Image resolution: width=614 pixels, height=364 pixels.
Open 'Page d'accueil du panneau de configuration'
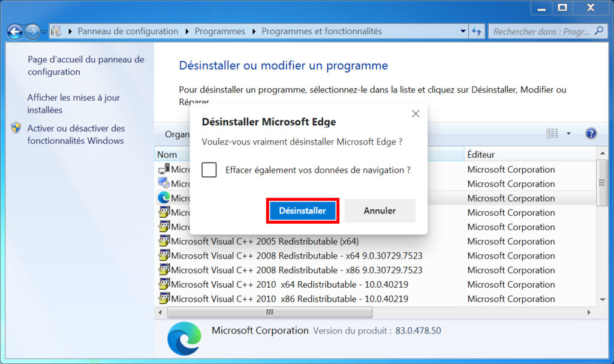tap(86, 65)
